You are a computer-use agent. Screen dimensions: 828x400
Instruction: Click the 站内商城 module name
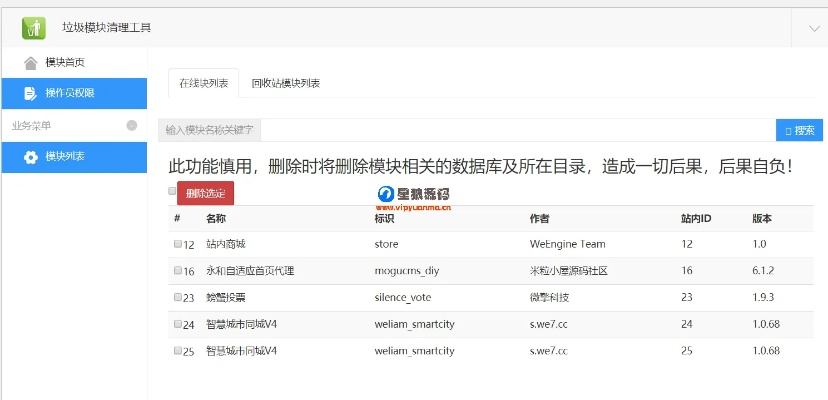226,244
